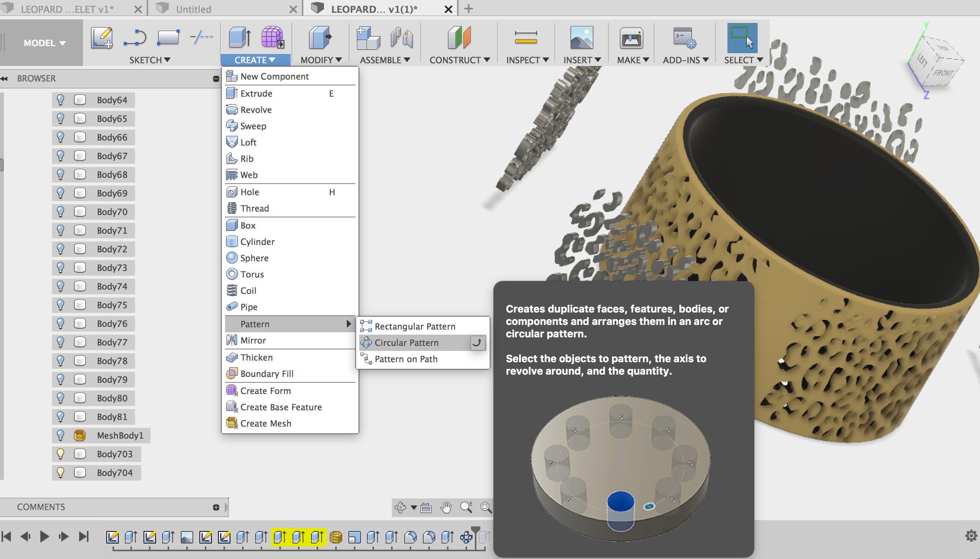Switch to the Untitled document tab
Screen dimensions: 980x559
(193, 9)
